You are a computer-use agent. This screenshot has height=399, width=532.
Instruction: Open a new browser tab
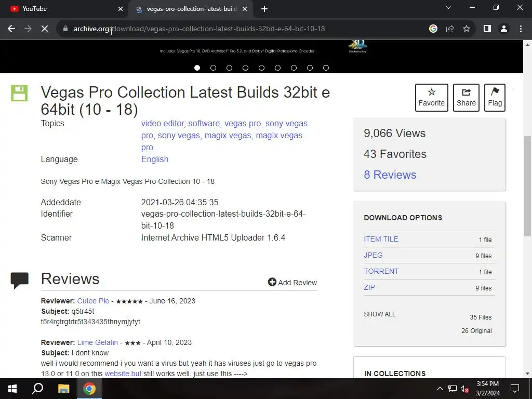tap(264, 9)
